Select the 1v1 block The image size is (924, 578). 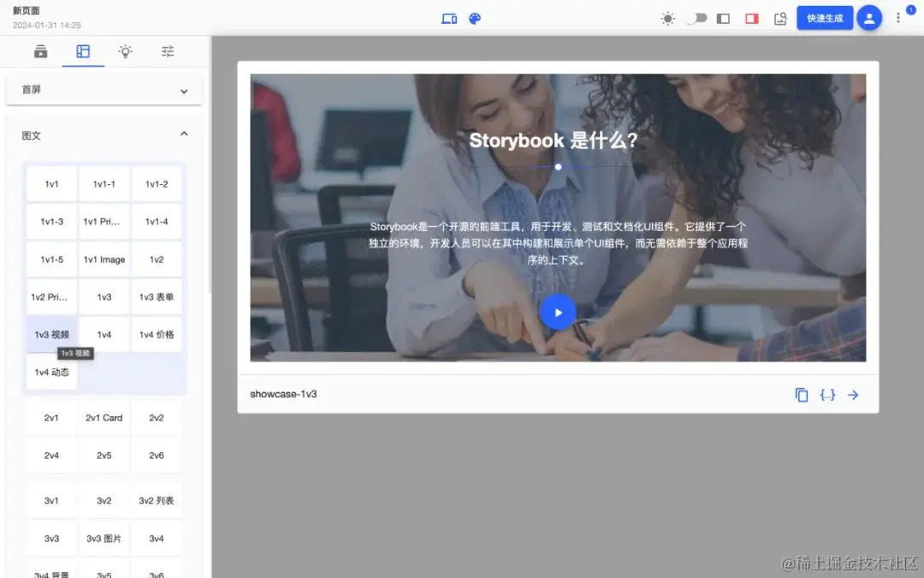click(x=52, y=184)
